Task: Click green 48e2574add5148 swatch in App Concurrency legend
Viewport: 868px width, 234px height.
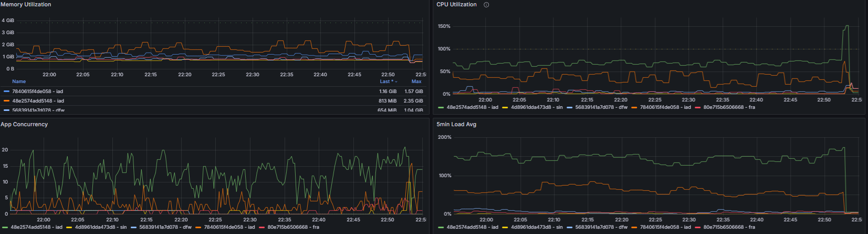Action: [x=5, y=228]
